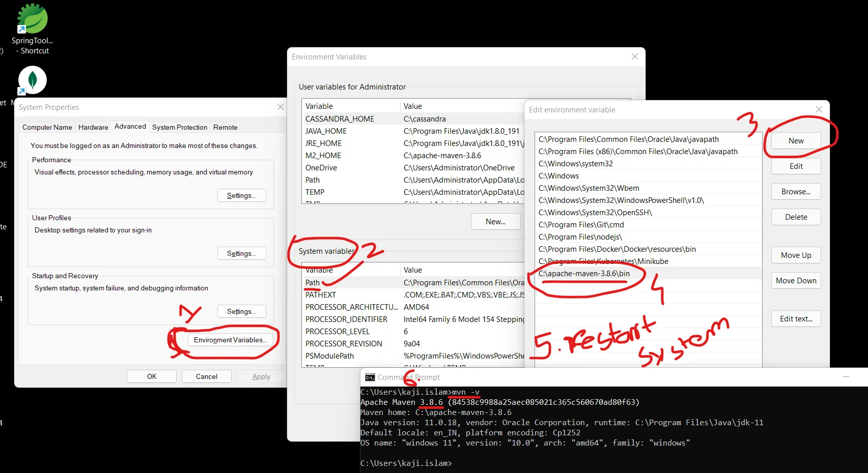The height and width of the screenshot is (473, 868).
Task: Select the PROCESSOR_LEVEL system variable
Action: (413, 332)
